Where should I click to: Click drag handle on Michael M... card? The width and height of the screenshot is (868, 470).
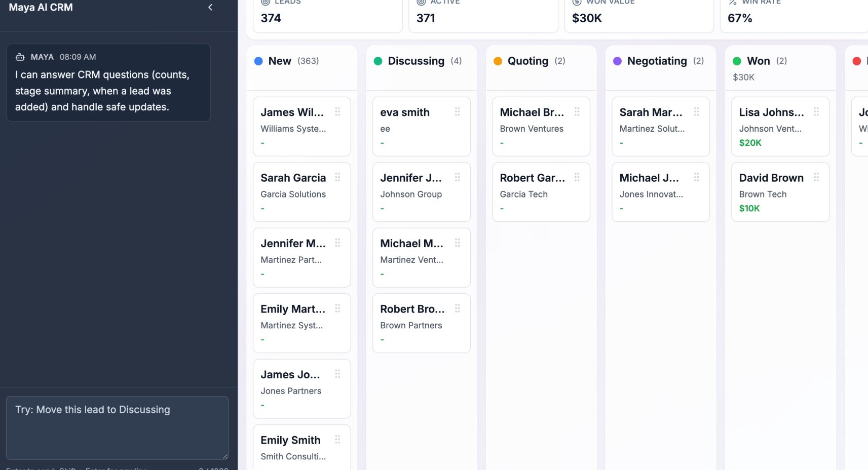[457, 243]
